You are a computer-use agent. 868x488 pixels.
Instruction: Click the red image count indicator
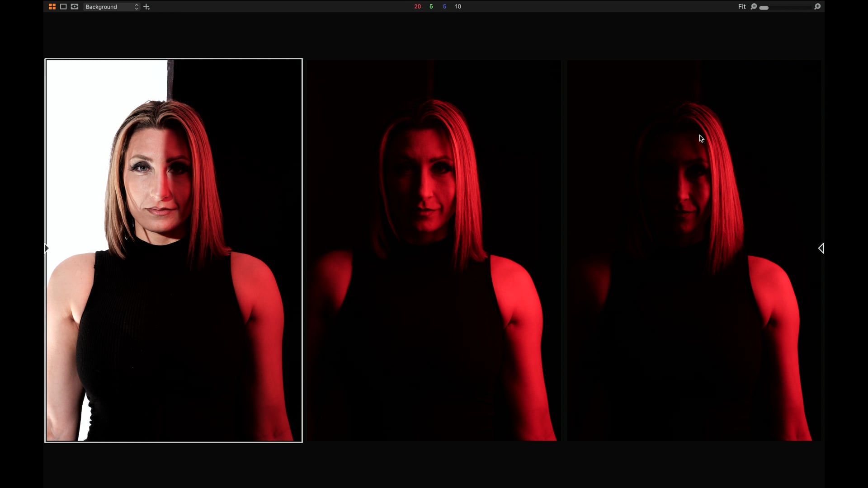click(418, 6)
